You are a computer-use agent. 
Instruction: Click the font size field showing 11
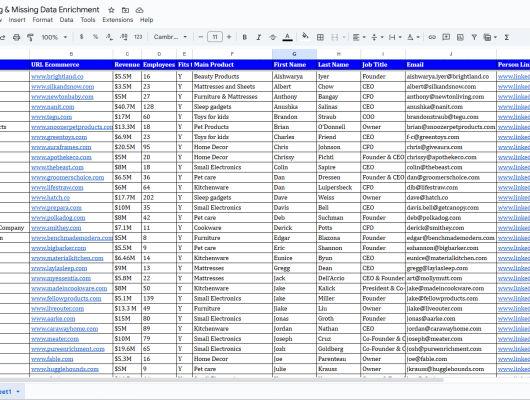tap(215, 37)
